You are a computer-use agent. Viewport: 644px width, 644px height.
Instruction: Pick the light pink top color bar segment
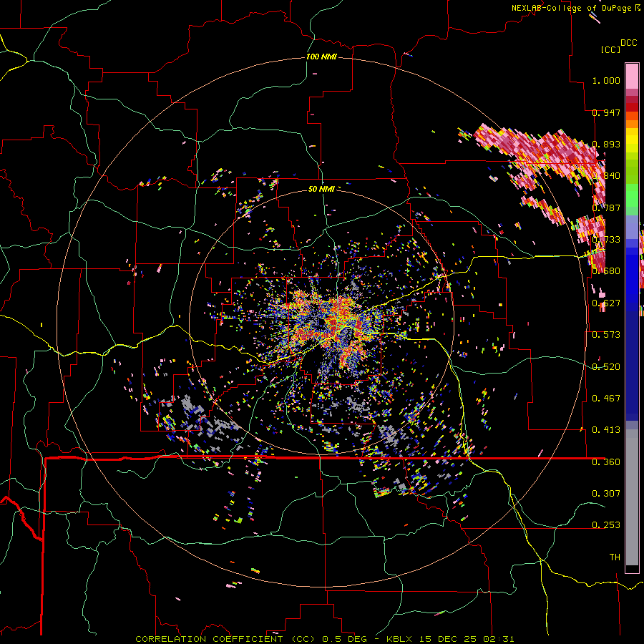(632, 76)
